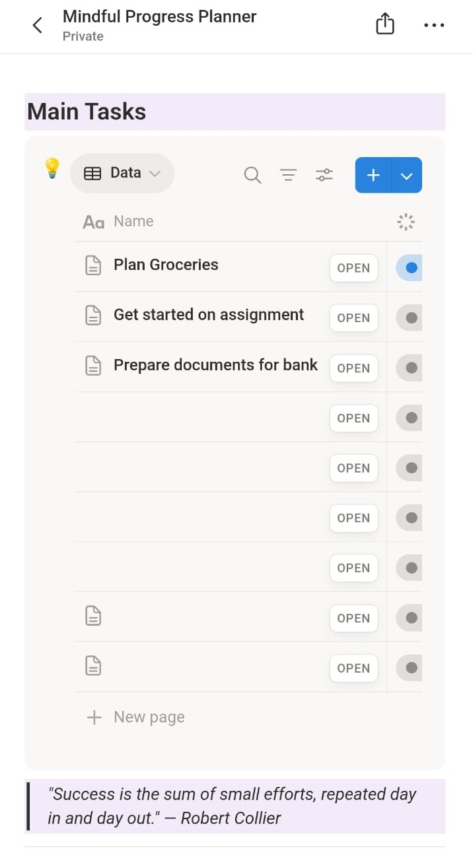
Task: Select the Name column header
Action: [x=133, y=222]
